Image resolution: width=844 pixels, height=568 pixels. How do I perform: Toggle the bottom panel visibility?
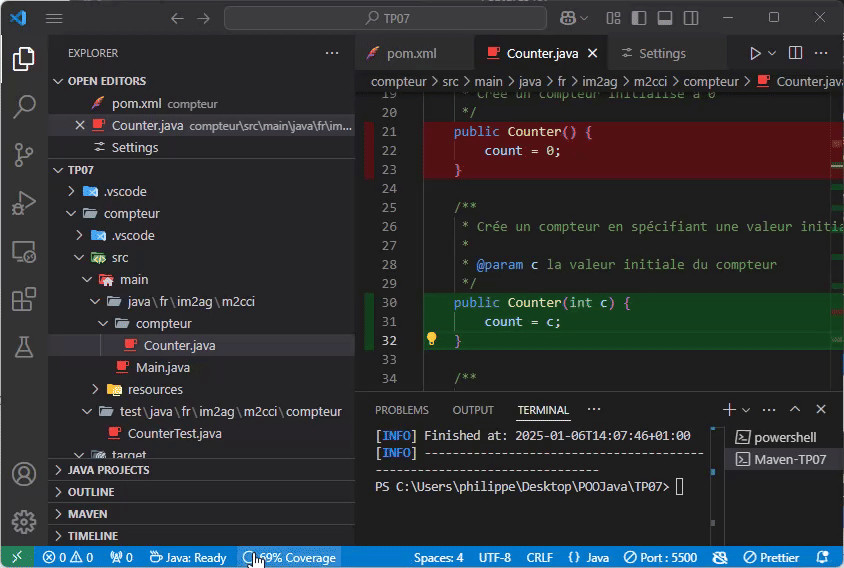tap(664, 18)
